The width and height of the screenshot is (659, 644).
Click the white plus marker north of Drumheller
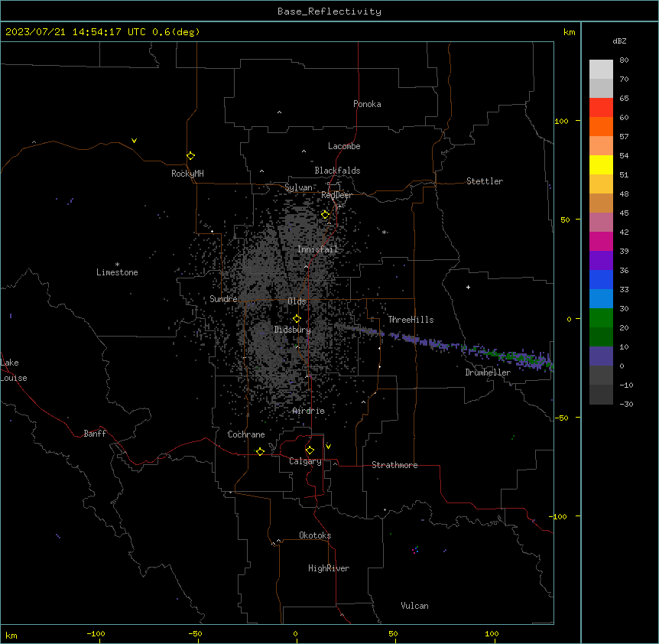(468, 287)
